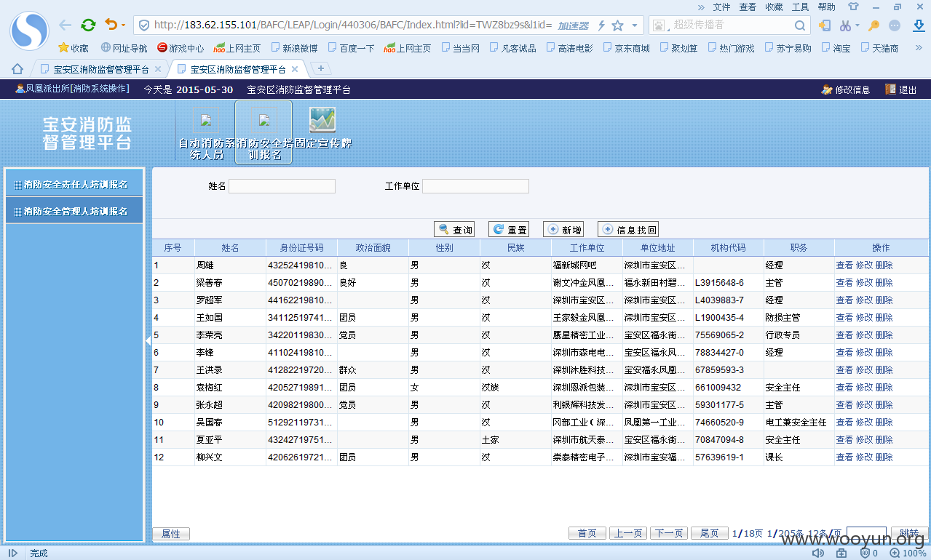This screenshot has width=931, height=560.
Task: Open the 自动消防系统人员 module
Action: tap(206, 133)
